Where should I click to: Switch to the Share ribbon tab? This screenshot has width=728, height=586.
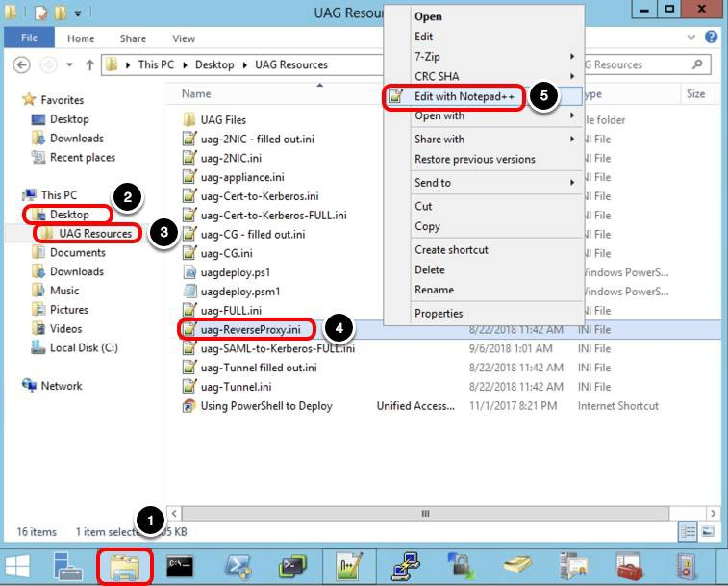click(133, 38)
